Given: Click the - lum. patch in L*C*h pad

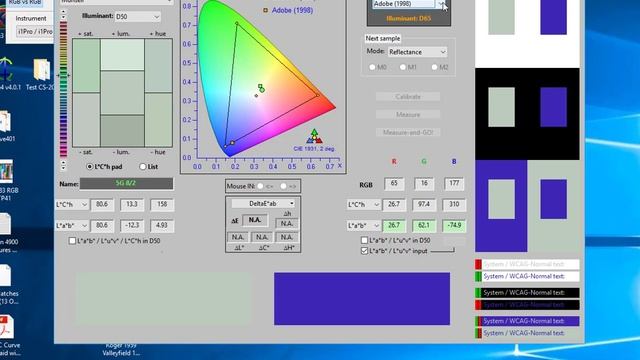Looking at the screenshot, I should 122,131.
